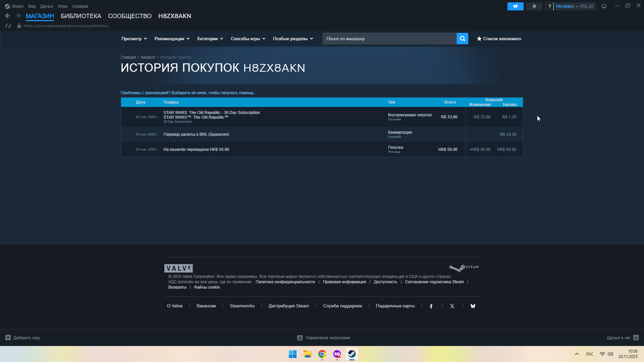This screenshot has height=362, width=644.
Task: Open the Facebook icon in footer
Action: pos(431,306)
